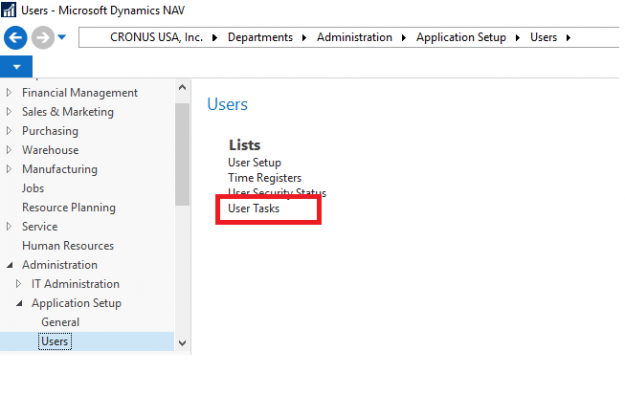Click the grey Forward arrow button

43,38
